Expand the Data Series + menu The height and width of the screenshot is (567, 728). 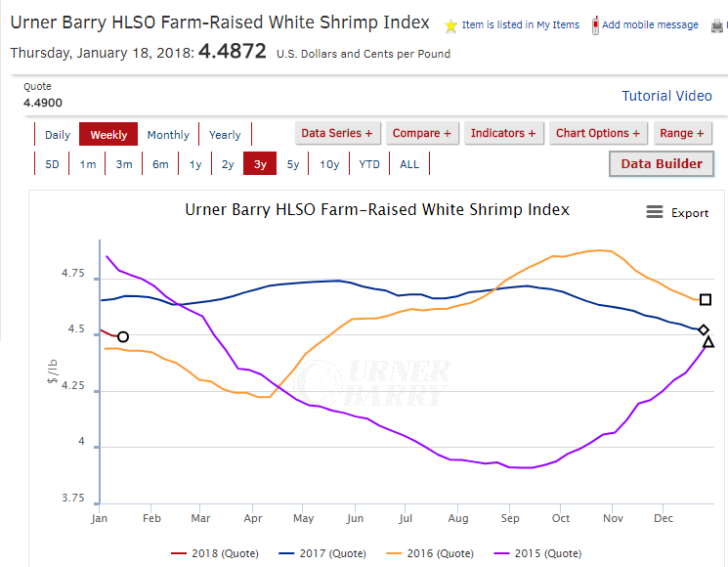tap(337, 133)
